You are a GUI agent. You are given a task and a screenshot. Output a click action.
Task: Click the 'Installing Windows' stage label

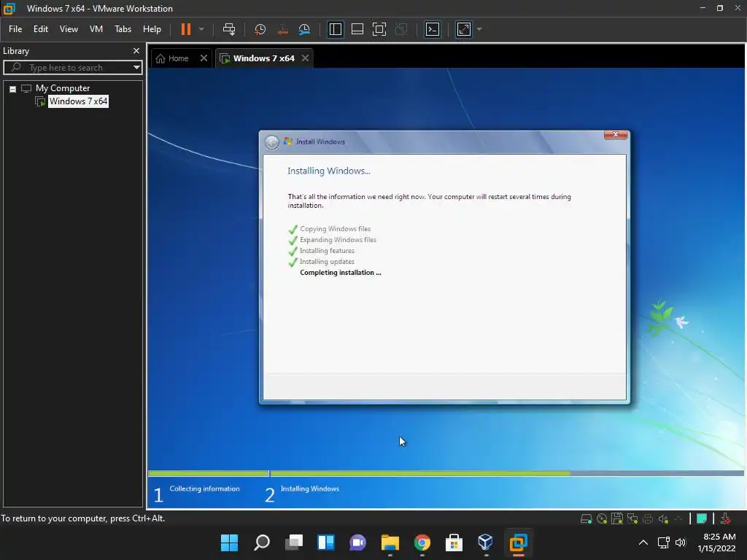click(x=309, y=489)
